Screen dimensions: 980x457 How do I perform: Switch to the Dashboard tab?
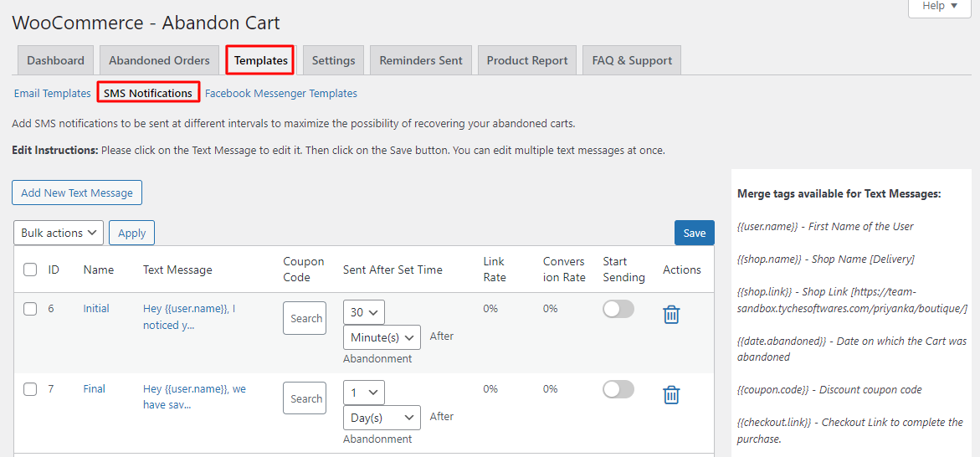tap(55, 60)
